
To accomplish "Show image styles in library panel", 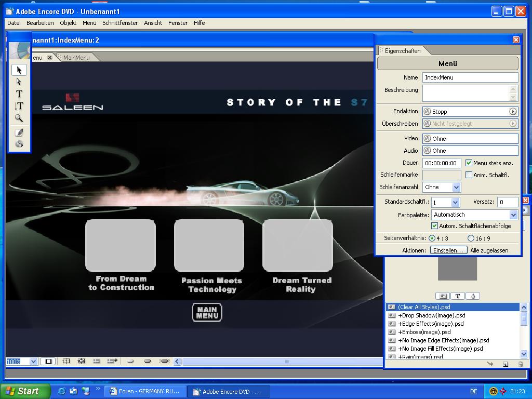I will click(443, 296).
